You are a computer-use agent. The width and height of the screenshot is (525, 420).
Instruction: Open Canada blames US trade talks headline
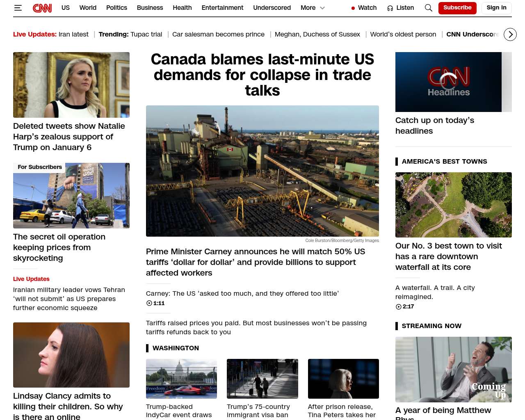(x=262, y=75)
